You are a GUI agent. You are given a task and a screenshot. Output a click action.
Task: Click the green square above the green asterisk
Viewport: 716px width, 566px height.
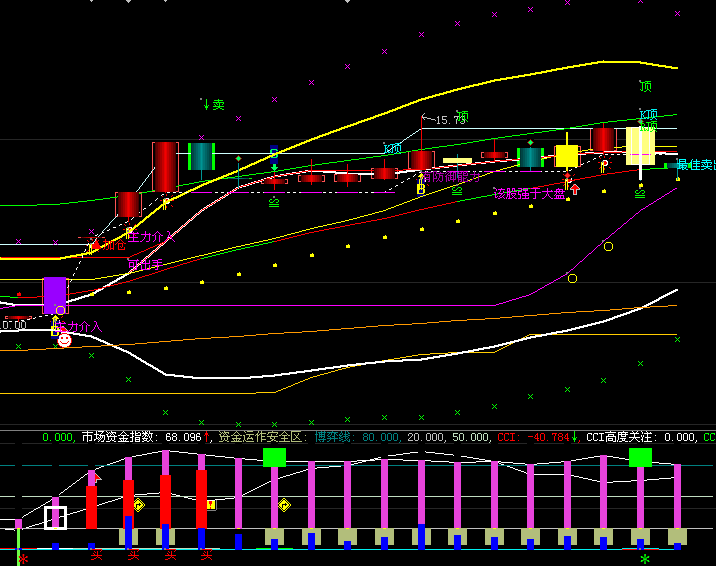tap(640, 457)
